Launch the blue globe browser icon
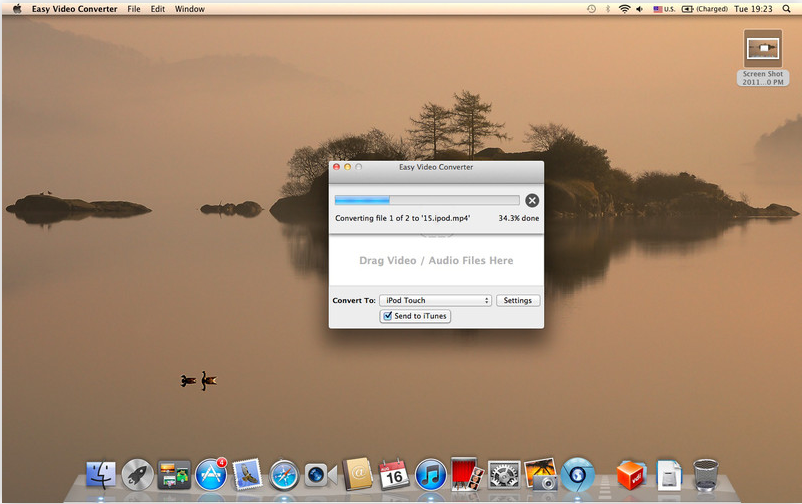This screenshot has width=802, height=504. [577, 475]
